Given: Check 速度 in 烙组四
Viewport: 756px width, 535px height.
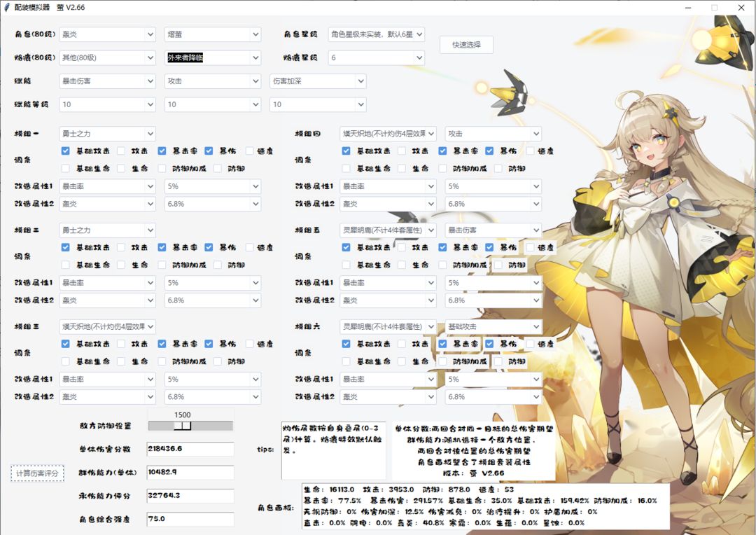Looking at the screenshot, I should pyautogui.click(x=530, y=151).
